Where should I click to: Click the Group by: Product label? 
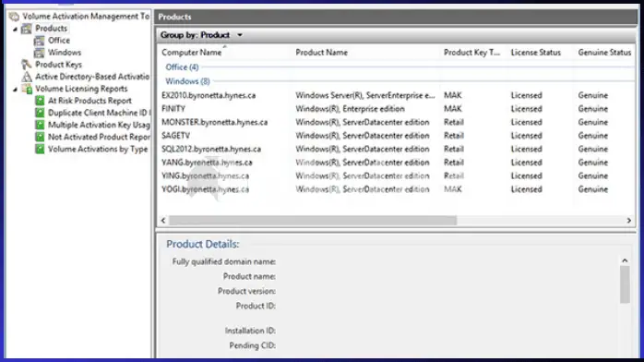195,35
